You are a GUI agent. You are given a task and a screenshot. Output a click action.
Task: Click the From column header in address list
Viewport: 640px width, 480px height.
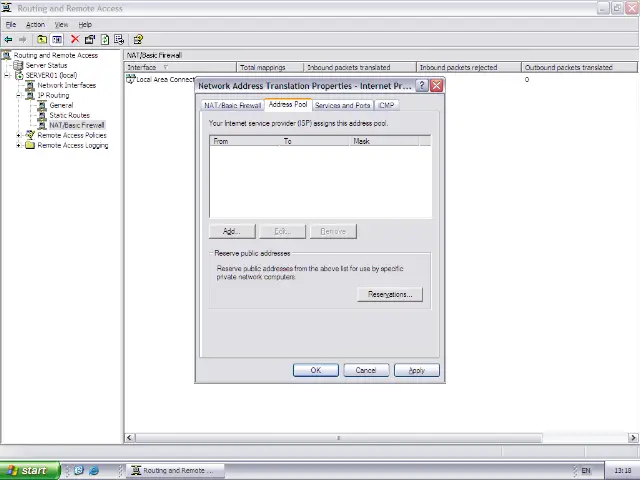[x=244, y=141]
